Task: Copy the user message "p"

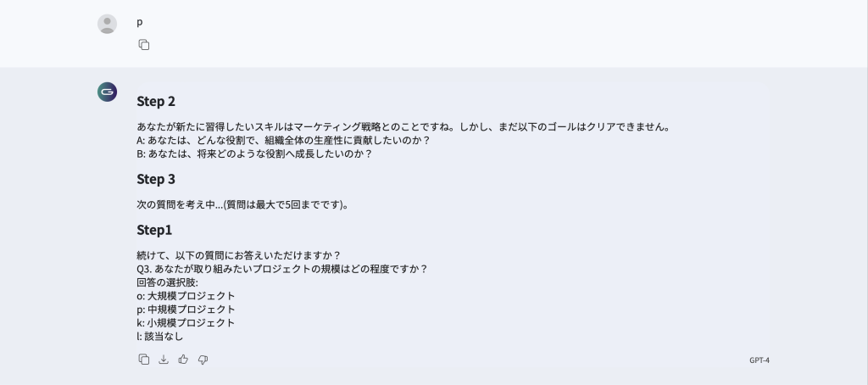Action: (x=144, y=45)
